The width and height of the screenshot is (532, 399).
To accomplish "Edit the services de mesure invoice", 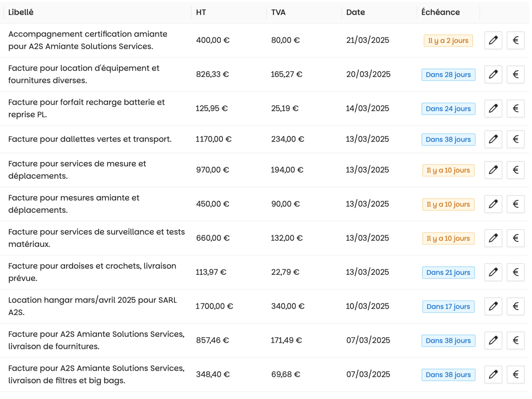I will pyautogui.click(x=493, y=170).
